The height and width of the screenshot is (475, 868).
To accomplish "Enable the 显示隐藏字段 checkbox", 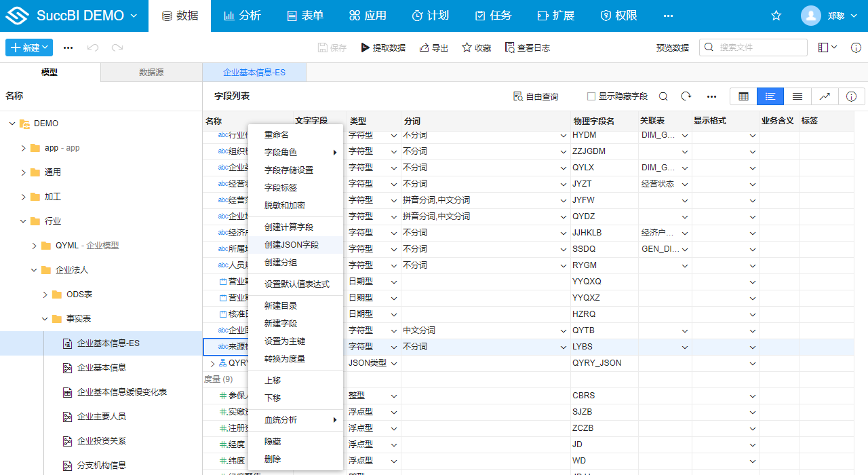I will (x=591, y=96).
